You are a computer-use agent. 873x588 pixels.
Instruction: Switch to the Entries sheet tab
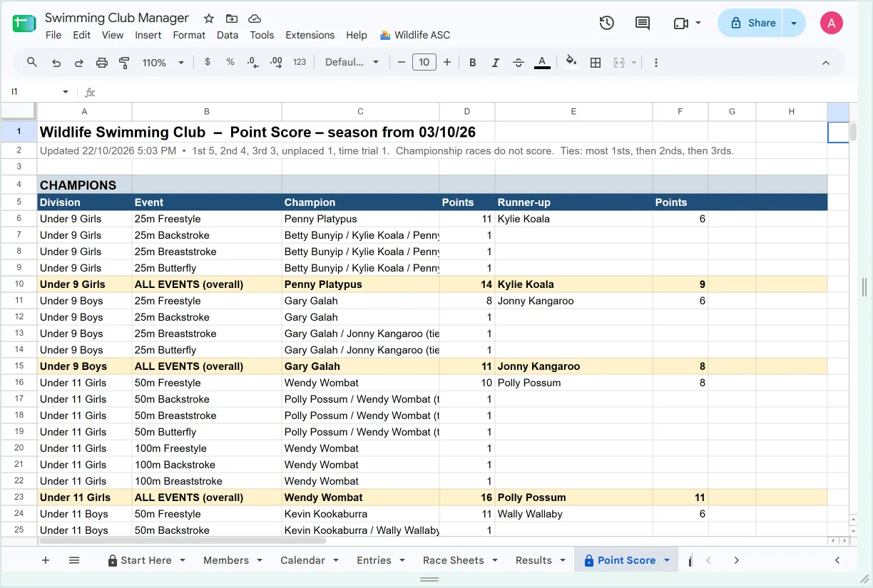(x=374, y=560)
